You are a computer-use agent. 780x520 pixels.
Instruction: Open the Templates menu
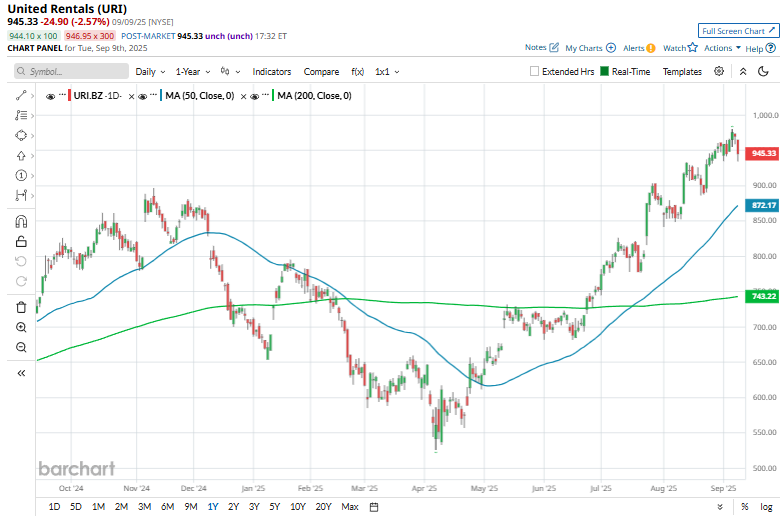click(682, 72)
